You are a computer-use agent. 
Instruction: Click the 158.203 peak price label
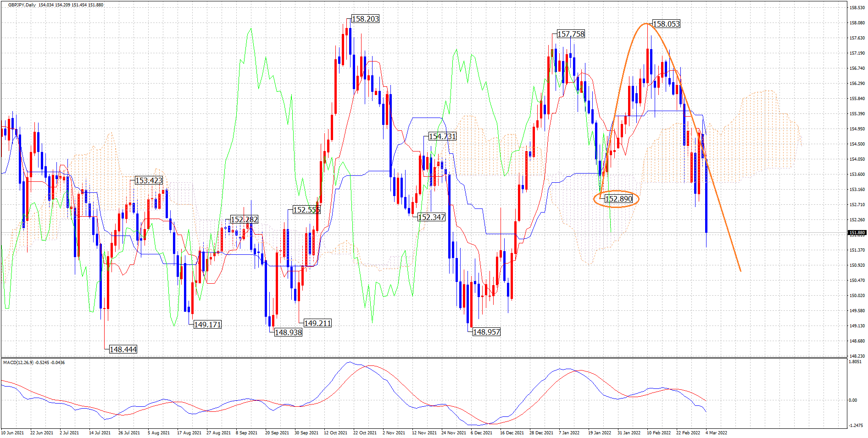click(x=365, y=19)
